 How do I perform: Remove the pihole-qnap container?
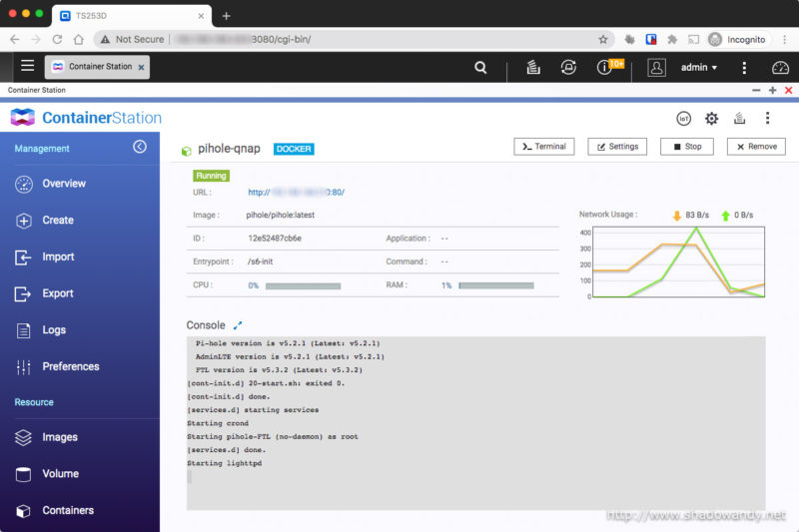click(x=755, y=147)
